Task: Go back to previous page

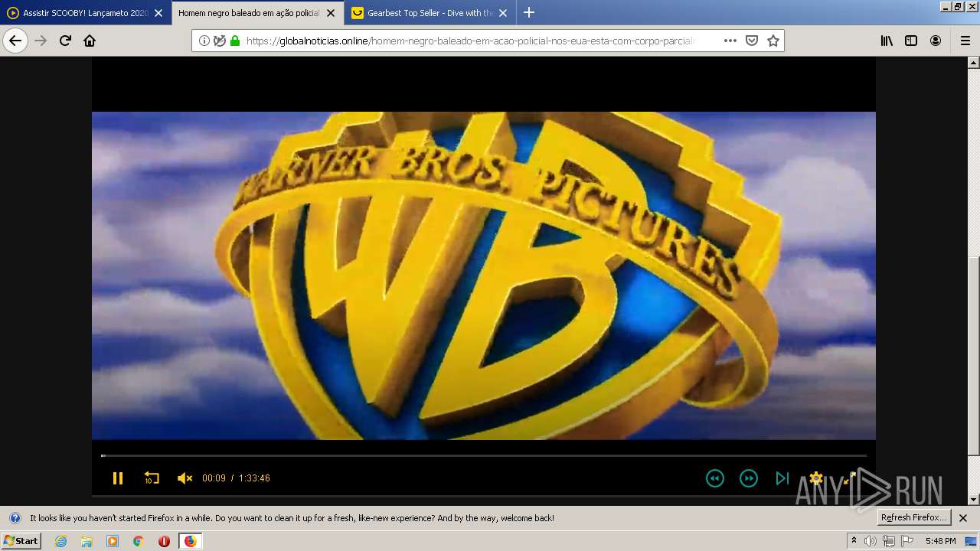Action: pos(15,41)
